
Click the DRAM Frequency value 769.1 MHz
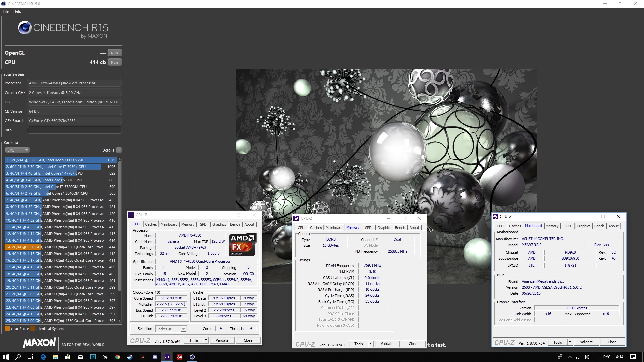(372, 265)
